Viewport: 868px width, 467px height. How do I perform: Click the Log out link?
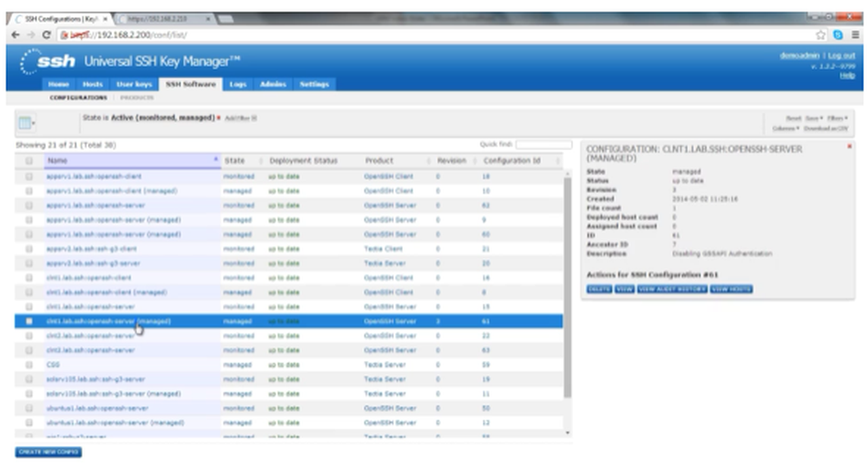(x=841, y=56)
